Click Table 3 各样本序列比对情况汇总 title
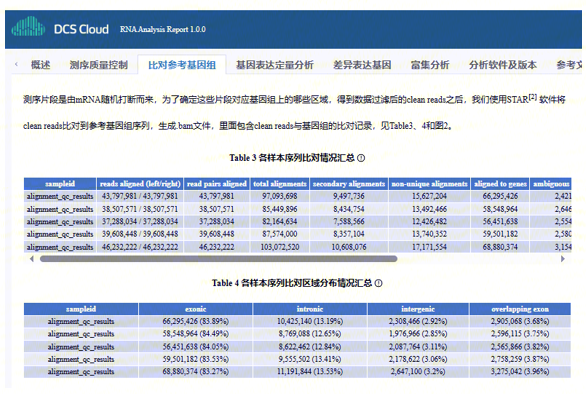 tap(292, 158)
